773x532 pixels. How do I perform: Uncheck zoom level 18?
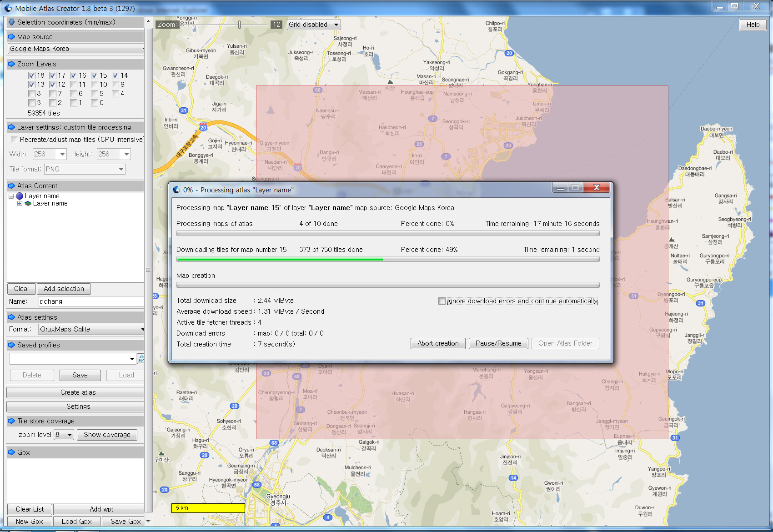pyautogui.click(x=32, y=75)
